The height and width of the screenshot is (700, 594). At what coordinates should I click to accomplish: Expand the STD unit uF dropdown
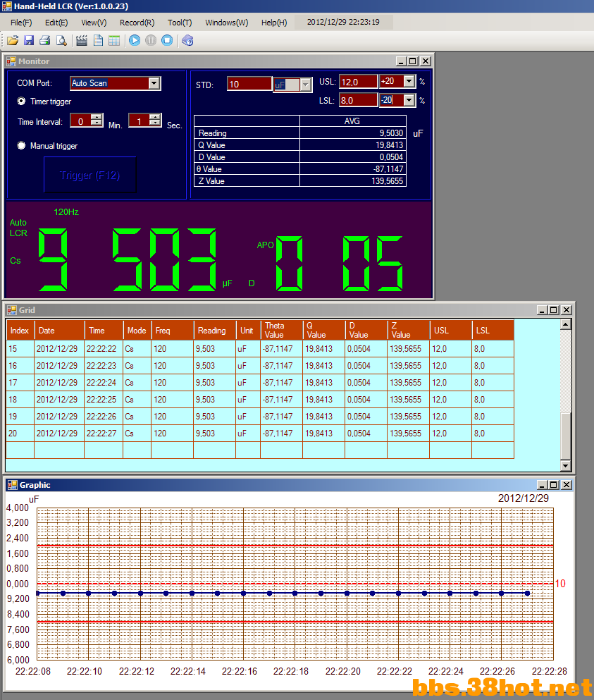coord(306,85)
